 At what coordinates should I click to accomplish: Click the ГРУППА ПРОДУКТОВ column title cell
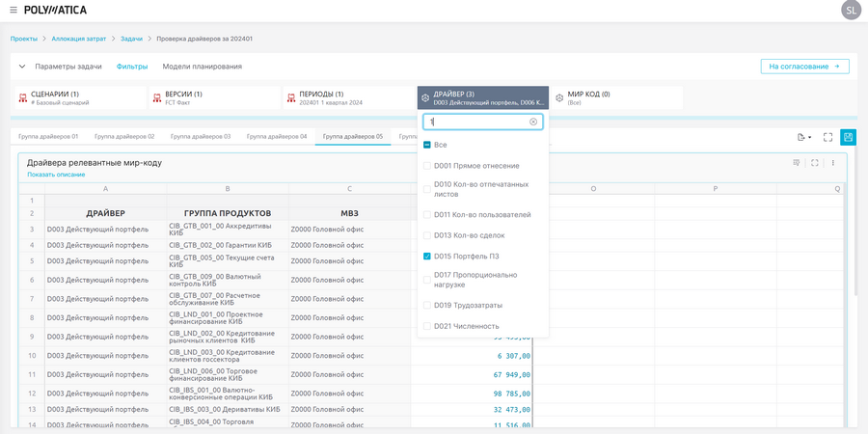tap(228, 214)
